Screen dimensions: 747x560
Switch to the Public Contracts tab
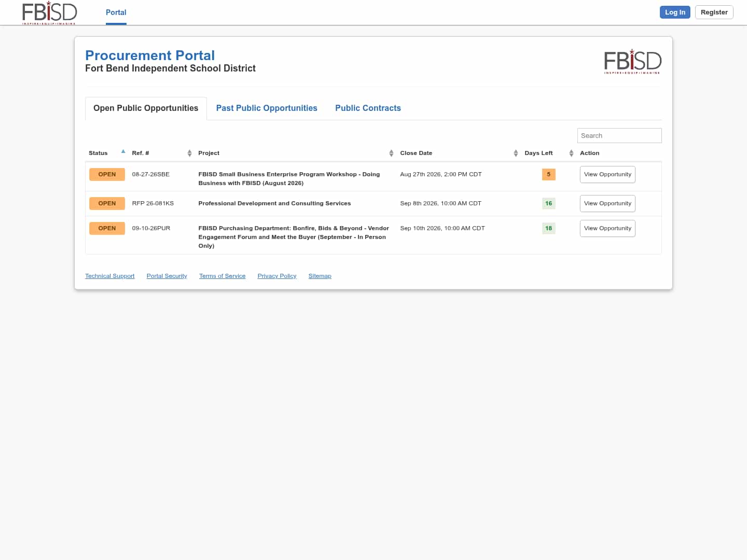tap(368, 108)
